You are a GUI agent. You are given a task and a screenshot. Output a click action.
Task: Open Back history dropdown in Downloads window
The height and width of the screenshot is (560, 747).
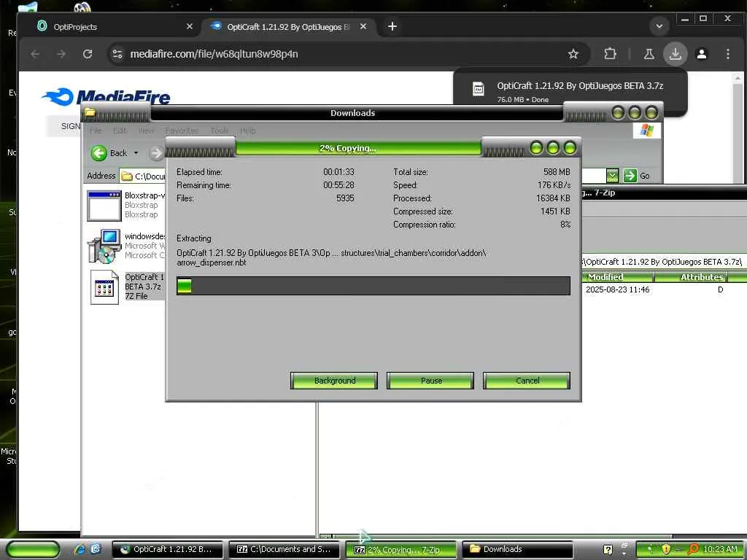pos(136,153)
